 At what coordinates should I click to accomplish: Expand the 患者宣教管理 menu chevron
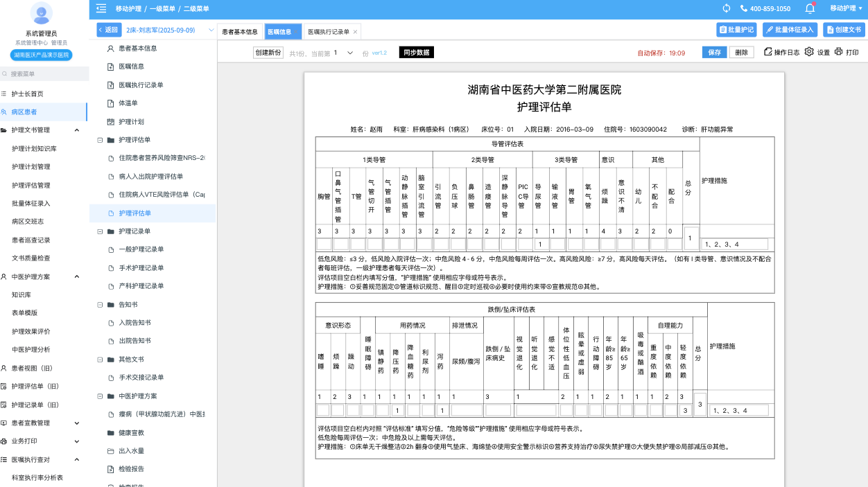[77, 423]
